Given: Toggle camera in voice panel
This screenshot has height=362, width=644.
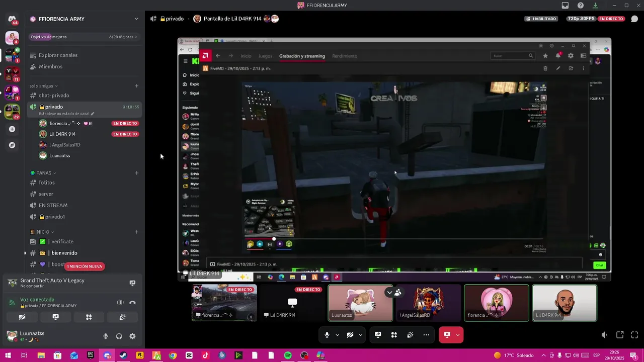Looking at the screenshot, I should click(22, 317).
